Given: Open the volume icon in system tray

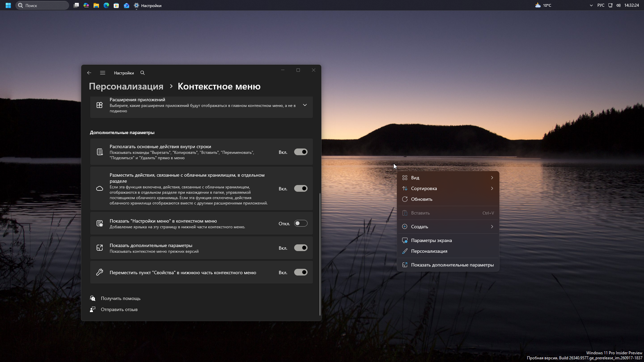Looking at the screenshot, I should click(x=619, y=5).
